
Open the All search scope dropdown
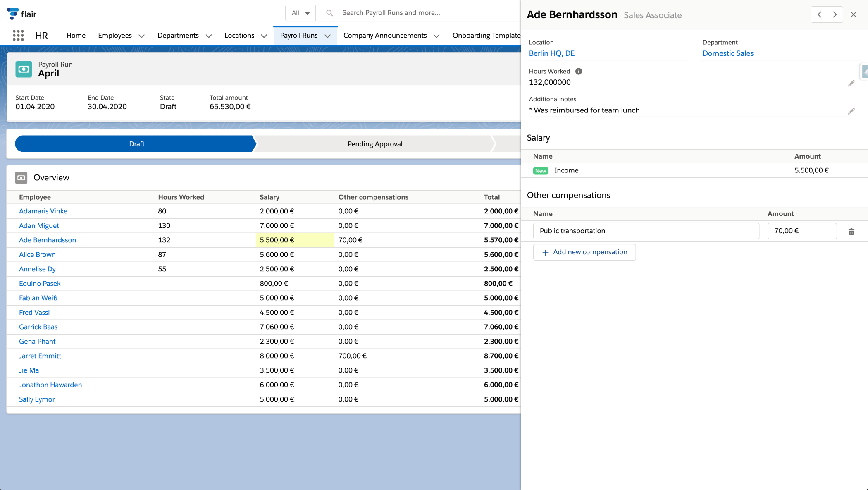300,13
